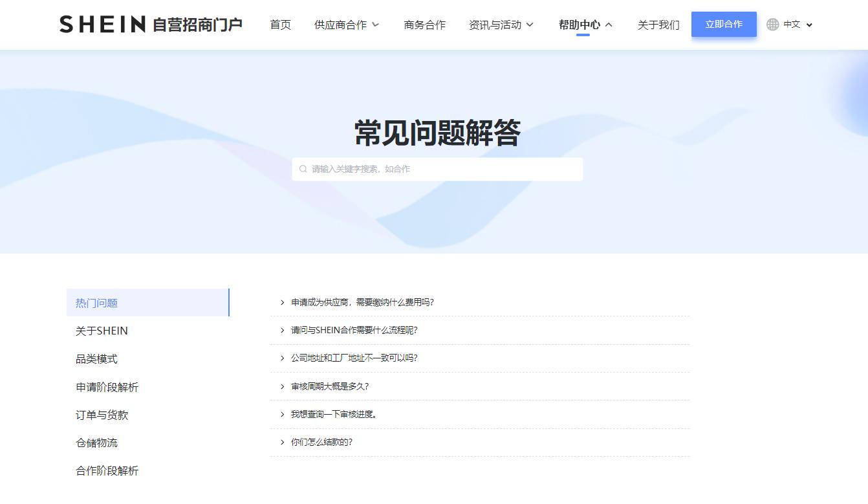Open the 商务合作 page
868x504 pixels.
424,25
